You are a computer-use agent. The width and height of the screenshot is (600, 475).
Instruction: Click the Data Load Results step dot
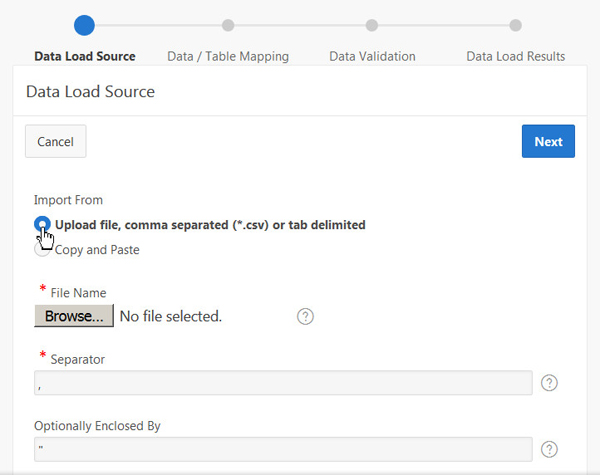[515, 25]
